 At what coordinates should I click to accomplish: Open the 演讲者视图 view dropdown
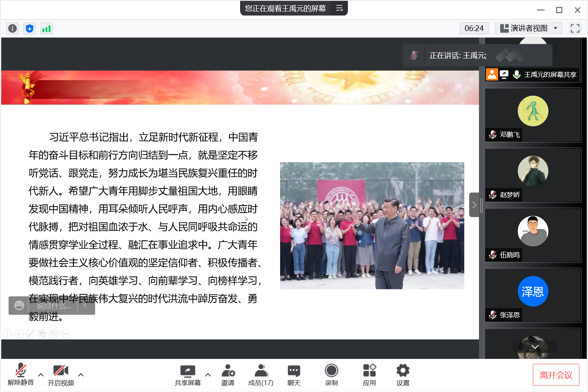pyautogui.click(x=528, y=28)
